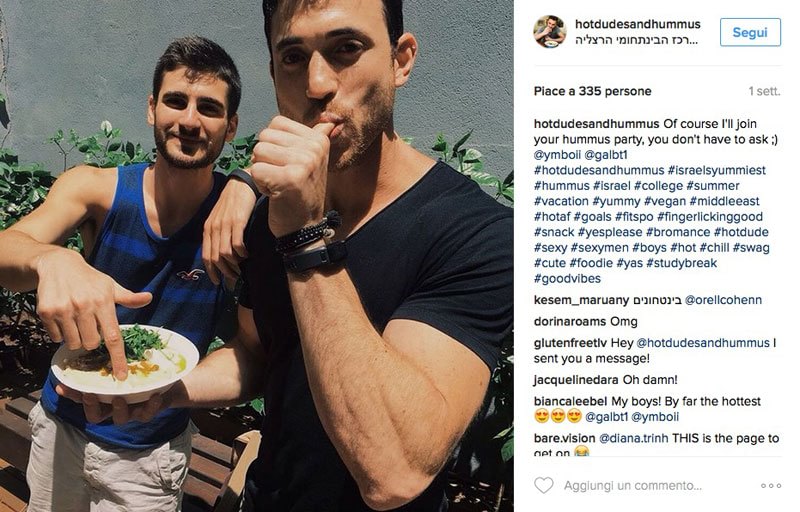Open the #fingerlickinggood hashtag
The image size is (800, 512).
710,217
